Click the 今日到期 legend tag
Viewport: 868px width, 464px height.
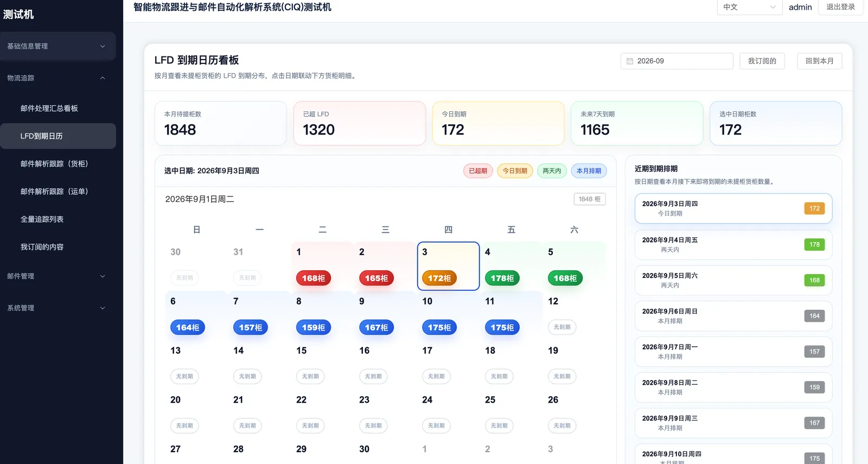(x=515, y=171)
